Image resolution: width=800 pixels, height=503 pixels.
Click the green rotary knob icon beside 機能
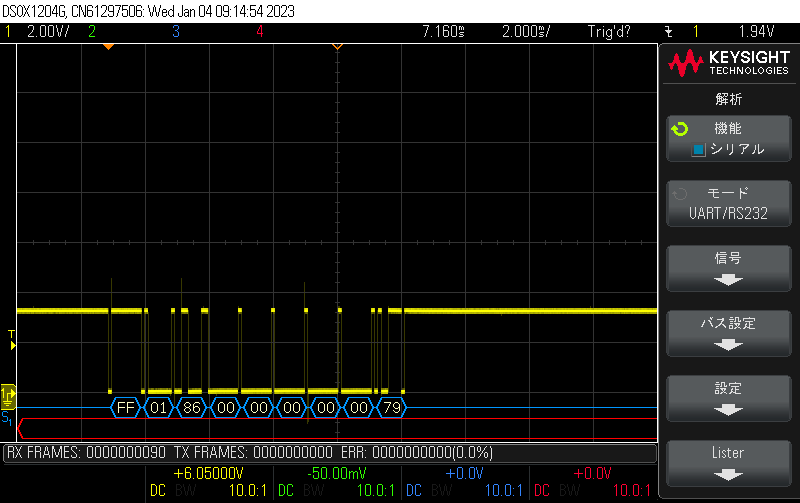(680, 129)
